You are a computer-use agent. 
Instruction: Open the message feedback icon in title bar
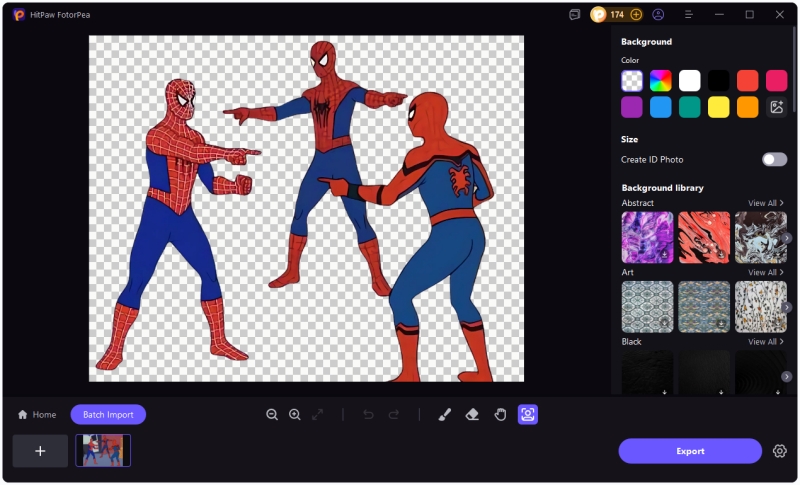coord(574,15)
